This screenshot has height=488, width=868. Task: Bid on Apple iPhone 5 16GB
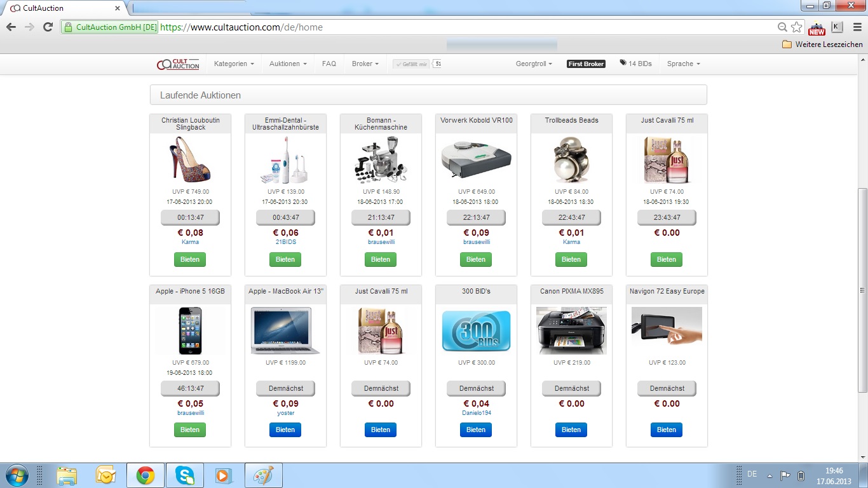tap(190, 430)
